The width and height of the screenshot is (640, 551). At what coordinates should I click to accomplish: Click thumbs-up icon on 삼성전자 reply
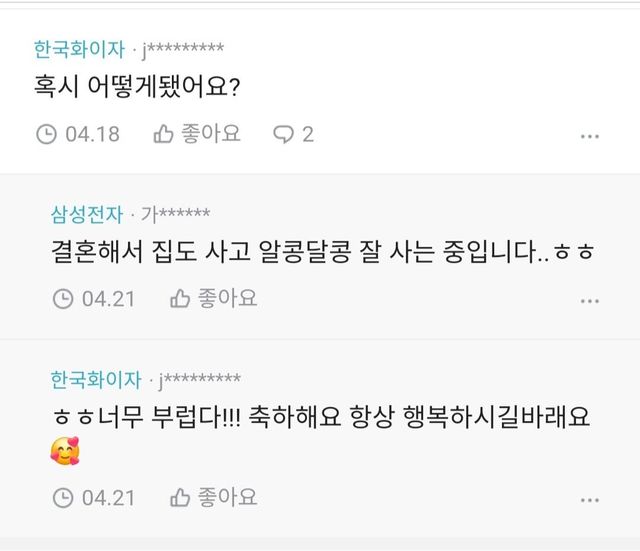181,298
